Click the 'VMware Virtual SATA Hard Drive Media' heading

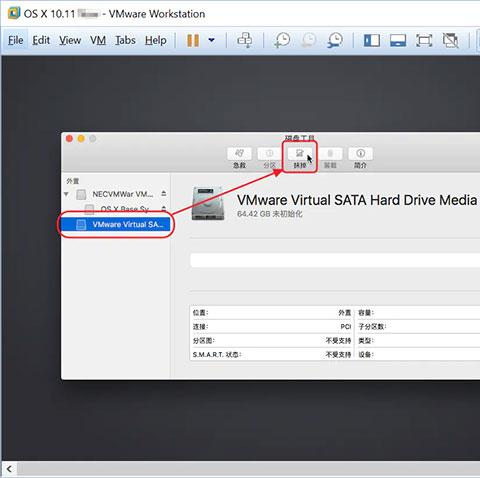(x=357, y=200)
